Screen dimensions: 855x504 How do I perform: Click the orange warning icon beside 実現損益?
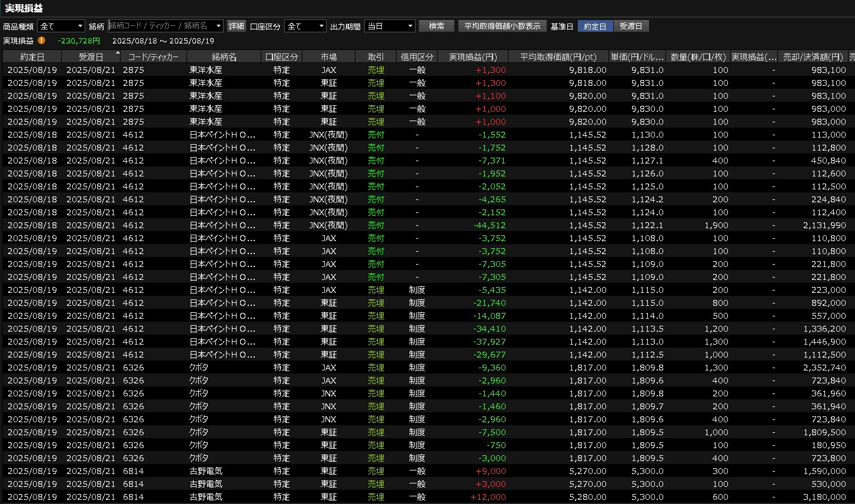coord(41,41)
